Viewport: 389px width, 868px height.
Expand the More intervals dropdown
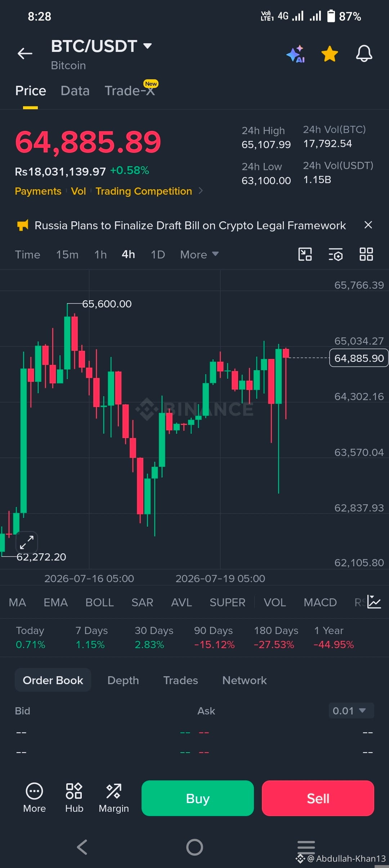coord(199,254)
